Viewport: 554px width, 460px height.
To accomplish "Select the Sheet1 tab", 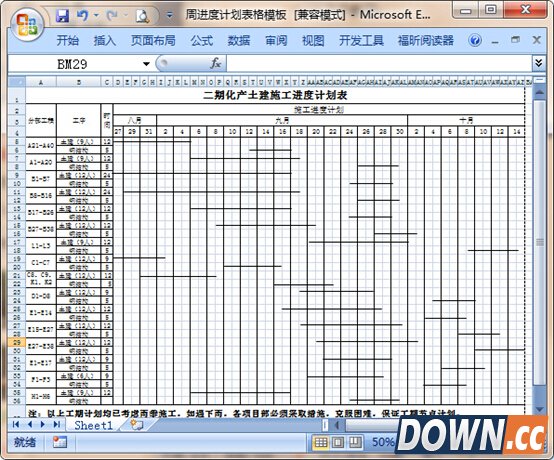I will 93,425.
